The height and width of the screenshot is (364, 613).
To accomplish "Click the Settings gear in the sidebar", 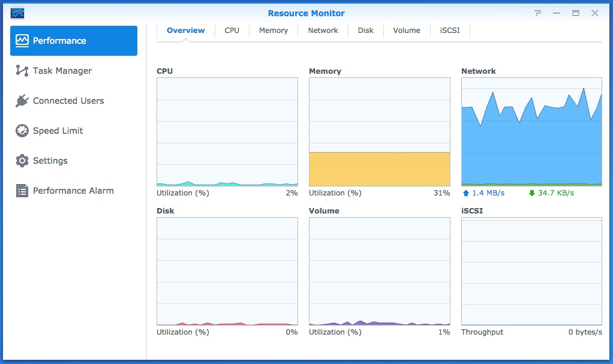I will tap(21, 161).
